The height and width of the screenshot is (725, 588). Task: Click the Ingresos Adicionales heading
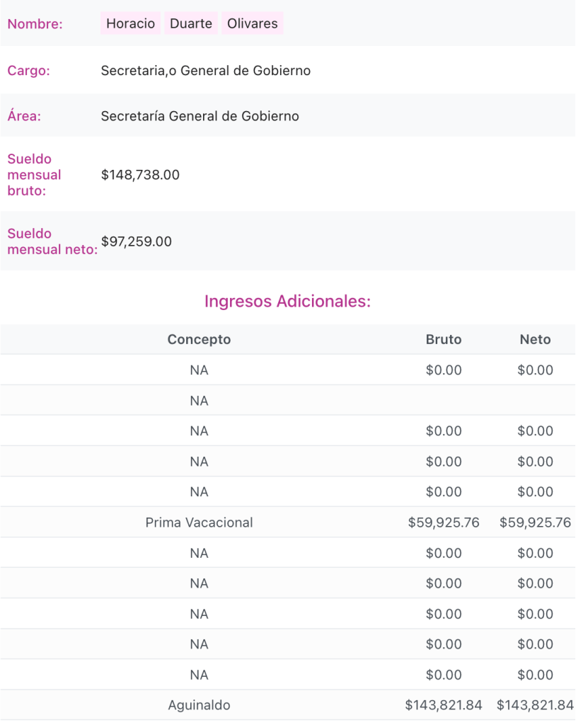pos(287,301)
